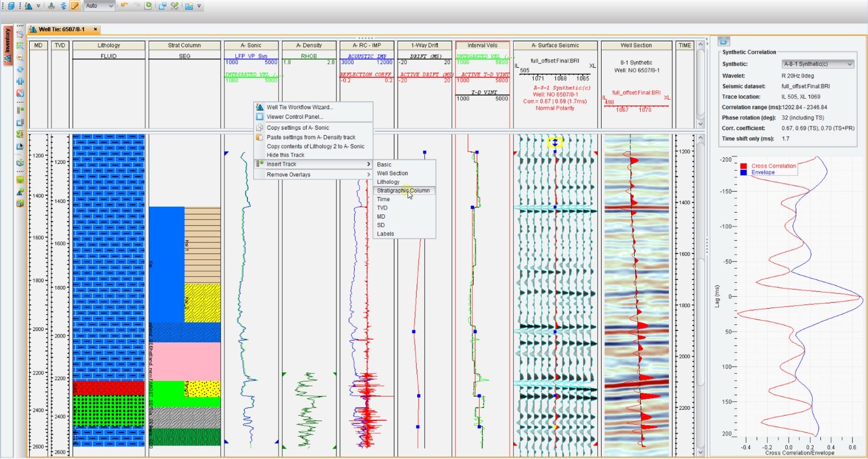This screenshot has width=868, height=459.
Task: Click the red-blue diagonal arrow sidebar icon
Action: (x=20, y=93)
